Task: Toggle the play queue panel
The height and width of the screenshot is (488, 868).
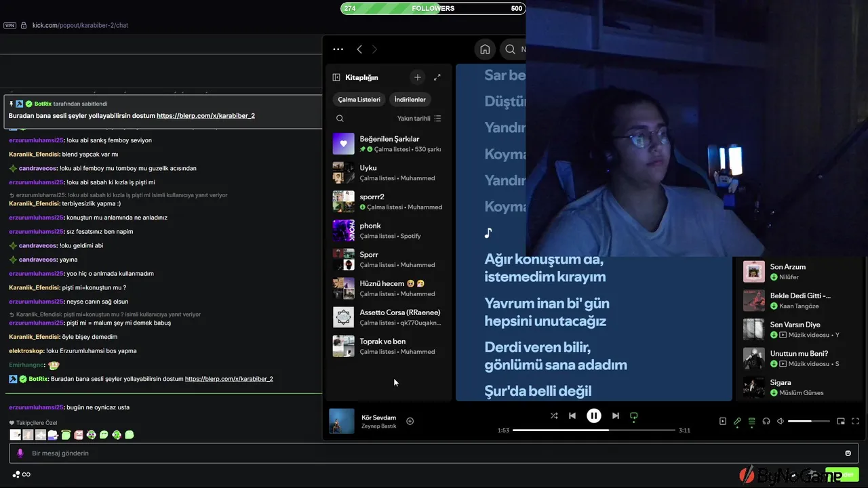Action: [751, 421]
